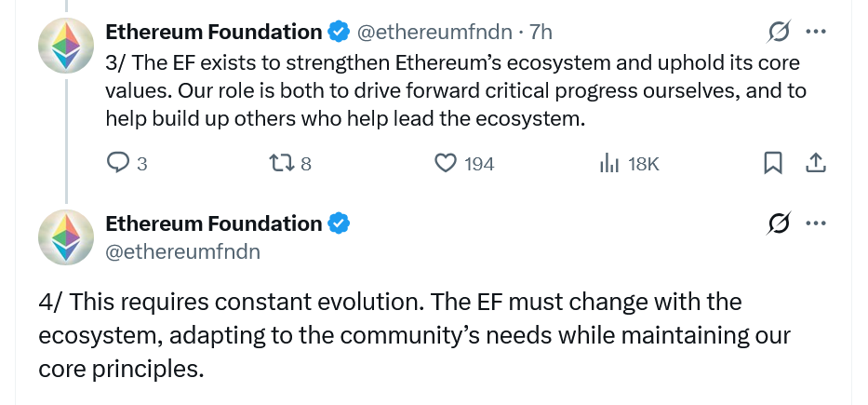Click the verified badge on the 4/ tweet

[338, 223]
